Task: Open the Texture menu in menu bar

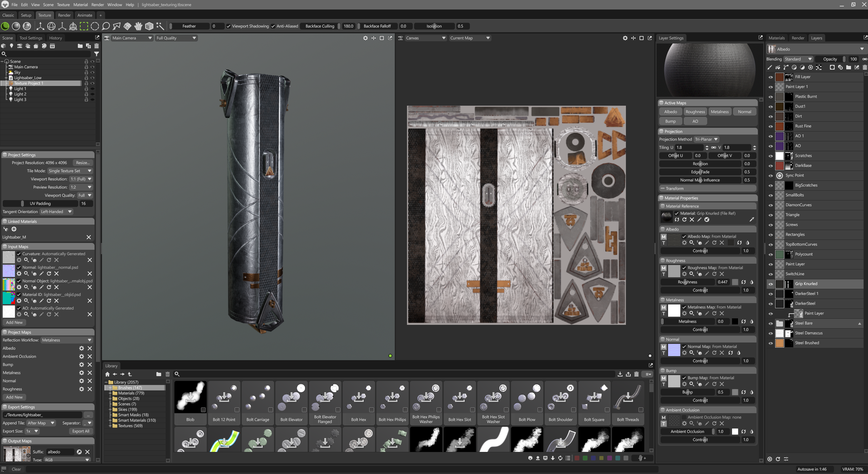Action: tap(63, 5)
